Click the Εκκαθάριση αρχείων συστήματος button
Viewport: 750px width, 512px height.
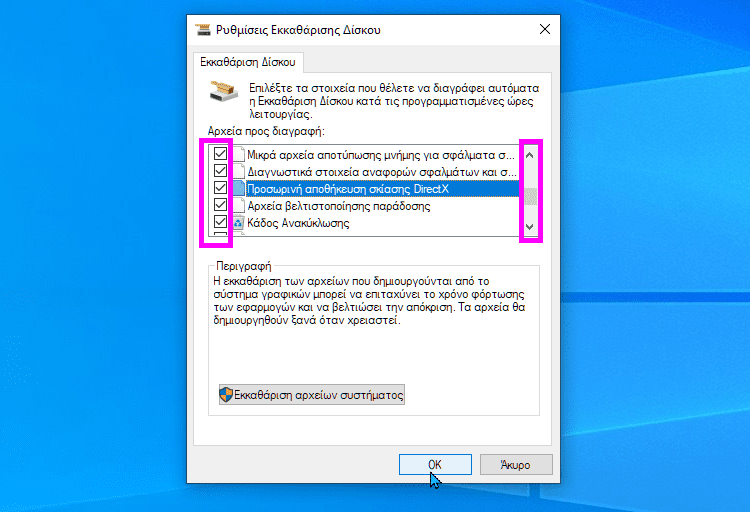[312, 395]
